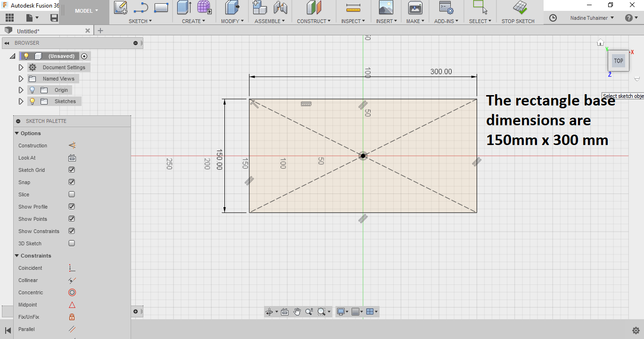Open the MODEL workspace dropdown

[x=87, y=10]
